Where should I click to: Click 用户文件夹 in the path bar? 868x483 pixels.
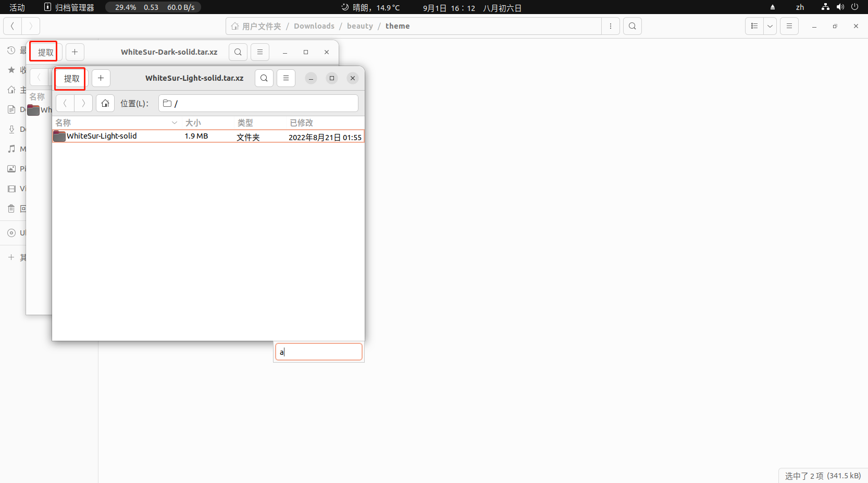(x=256, y=26)
